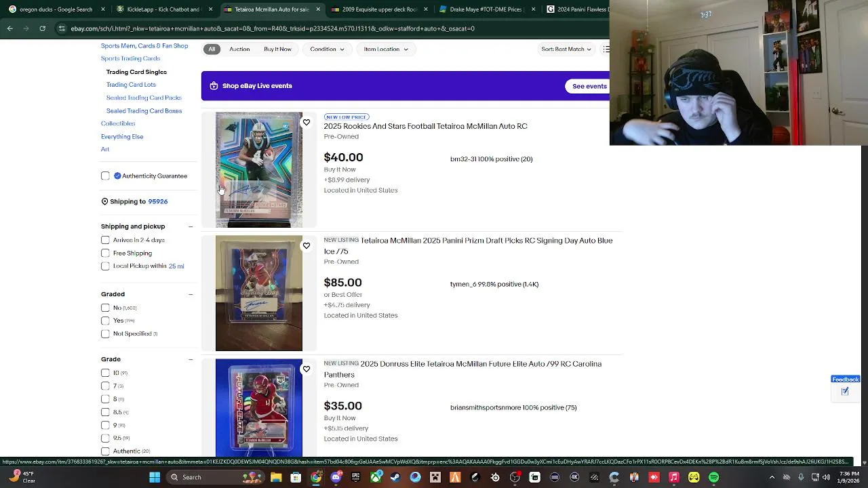The image size is (868, 488).
Task: Show hidden system tray icons
Action: click(772, 477)
